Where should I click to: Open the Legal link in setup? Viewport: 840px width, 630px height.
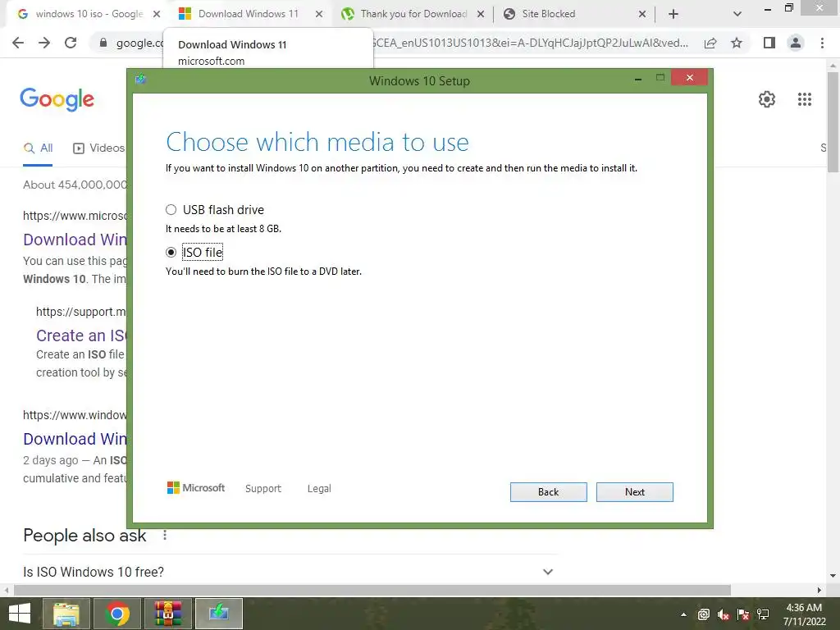pos(319,489)
